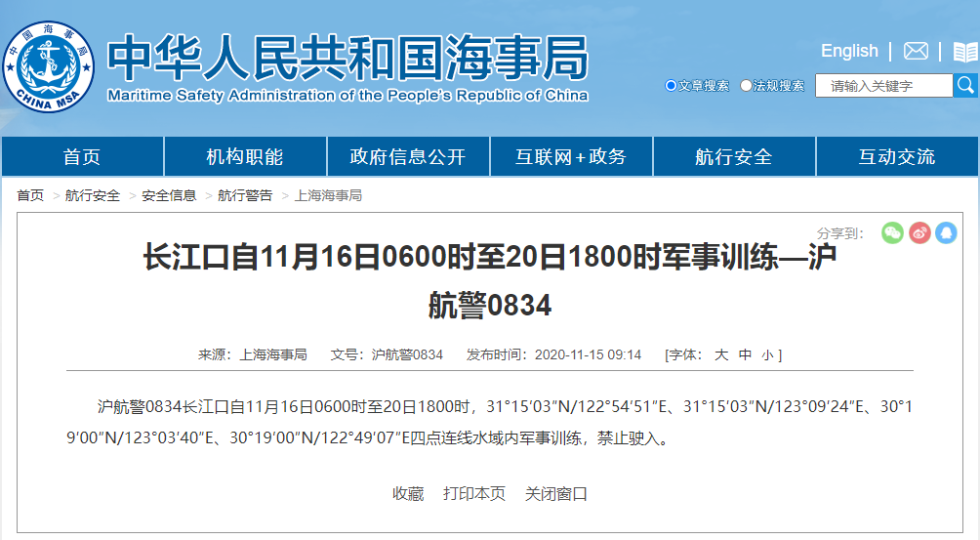Screen dimensions: 980x540
Task: Set font size to 小
Action: coord(767,355)
